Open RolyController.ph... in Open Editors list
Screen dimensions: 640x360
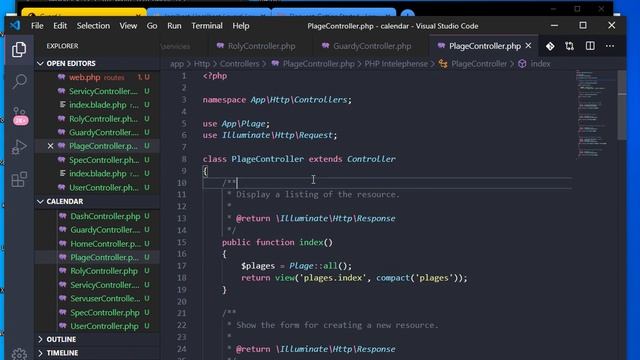click(98, 119)
